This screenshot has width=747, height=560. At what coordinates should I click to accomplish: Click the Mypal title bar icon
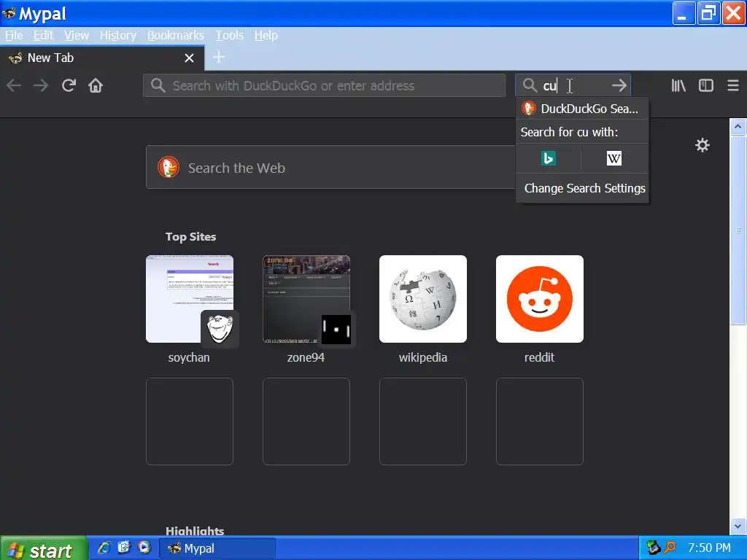point(9,13)
